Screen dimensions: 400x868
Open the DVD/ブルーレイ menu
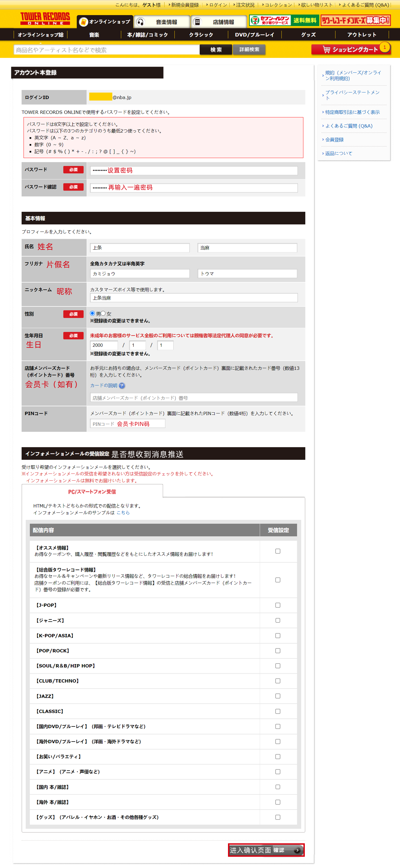point(255,35)
